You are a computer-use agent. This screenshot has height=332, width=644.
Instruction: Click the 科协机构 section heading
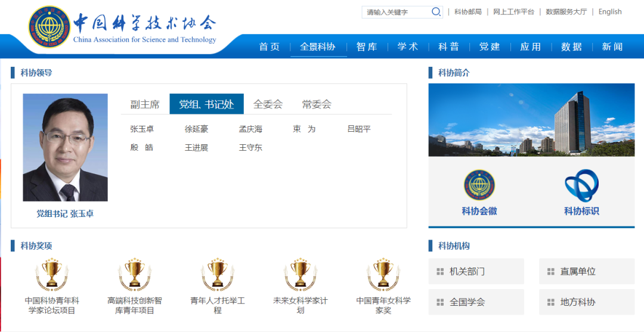[x=454, y=246]
